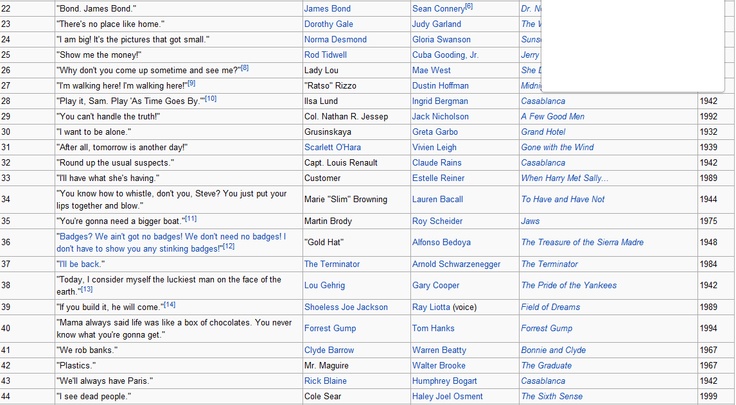The height and width of the screenshot is (405, 736).
Task: Follow the Dorothy Gale link
Action: pos(329,24)
